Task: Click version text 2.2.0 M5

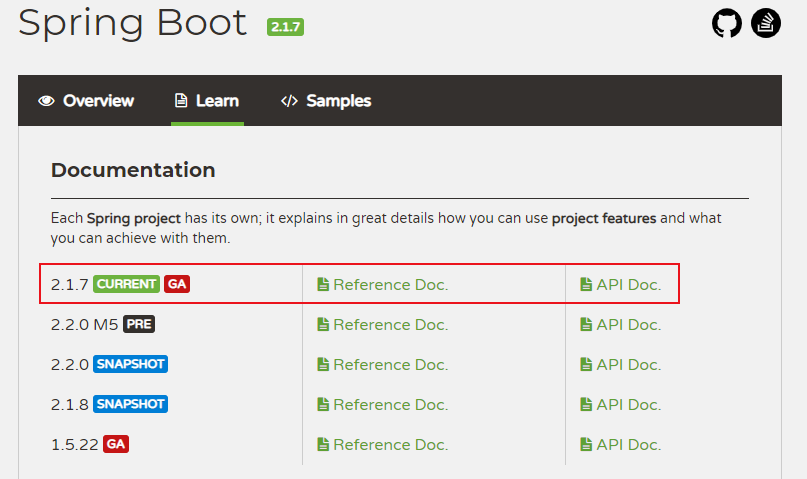Action: point(84,325)
